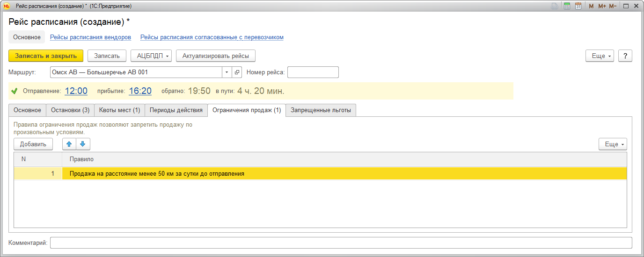Image resolution: width=644 pixels, height=257 pixels.
Task: Move the rule down with arrow
Action: point(83,144)
